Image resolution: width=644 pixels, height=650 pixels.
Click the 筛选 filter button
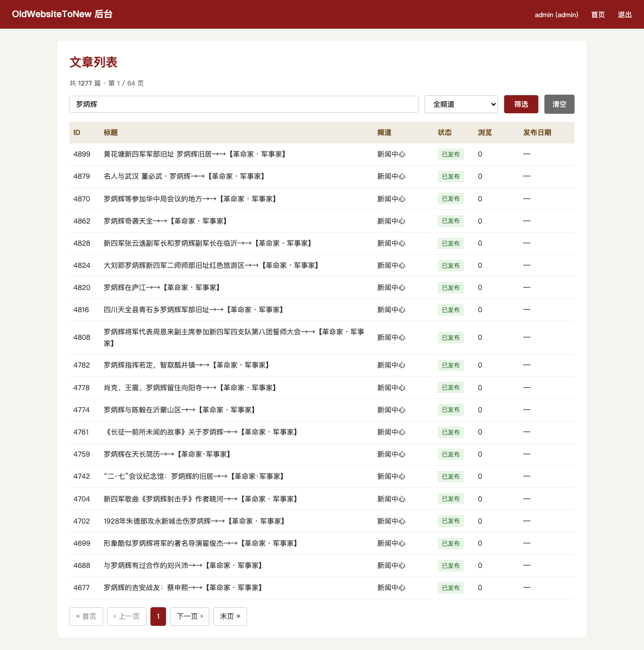521,104
